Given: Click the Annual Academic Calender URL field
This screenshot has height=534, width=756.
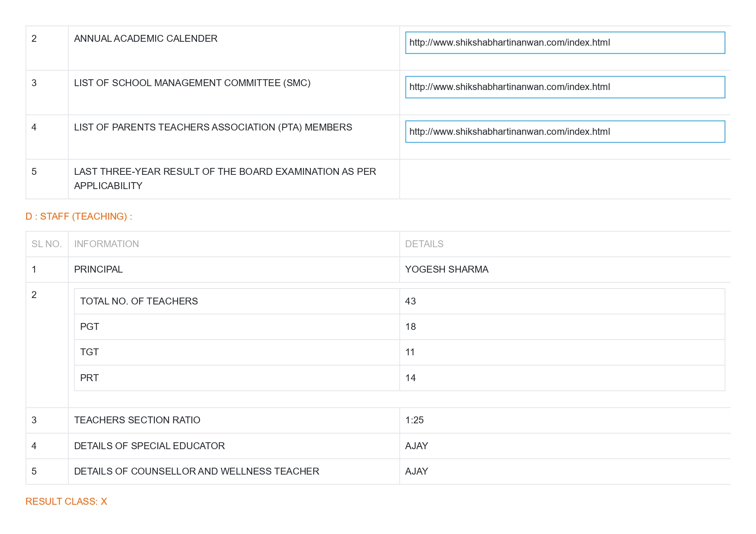Looking at the screenshot, I should (x=565, y=43).
